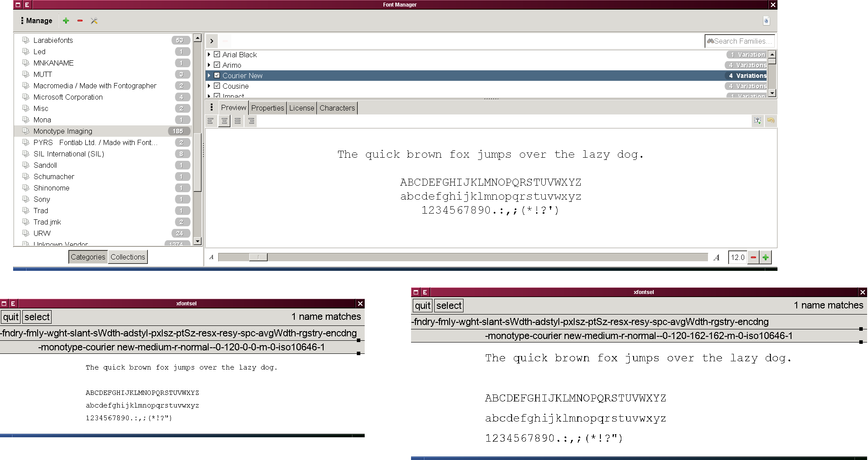Click the document icon at the far right of the Font Manager toolbar
This screenshot has width=868, height=460.
point(766,21)
